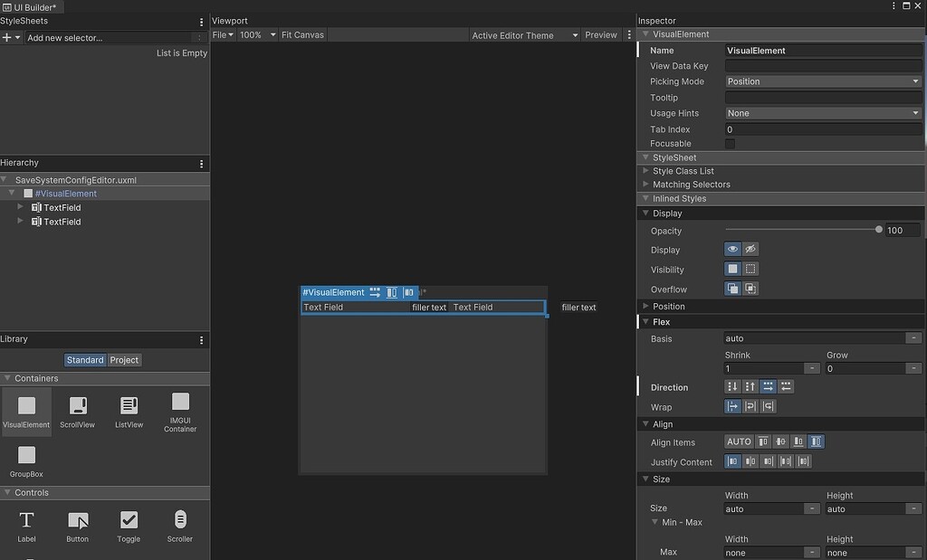This screenshot has width=927, height=560.
Task: Enable Preview mode in the Viewport
Action: [600, 34]
